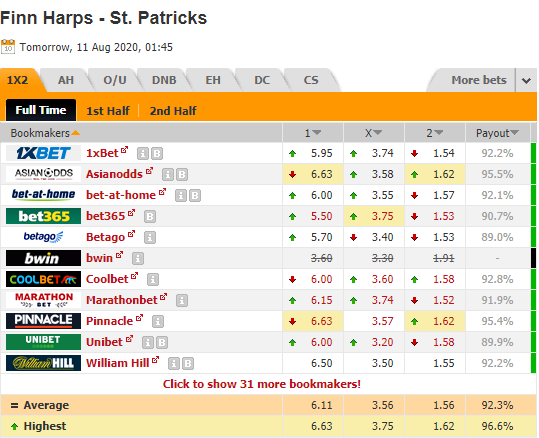539x438 pixels.
Task: Switch to the EH tab
Action: coord(213,80)
